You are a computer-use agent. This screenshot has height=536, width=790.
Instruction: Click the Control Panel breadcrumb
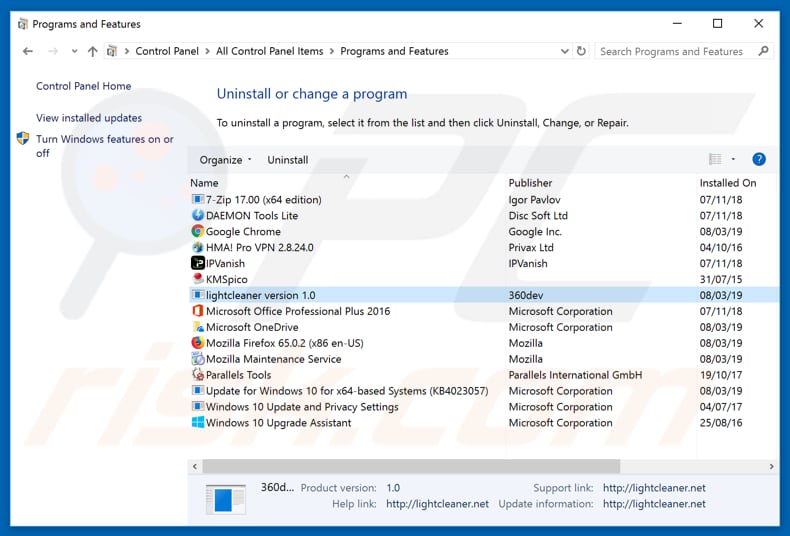(167, 51)
